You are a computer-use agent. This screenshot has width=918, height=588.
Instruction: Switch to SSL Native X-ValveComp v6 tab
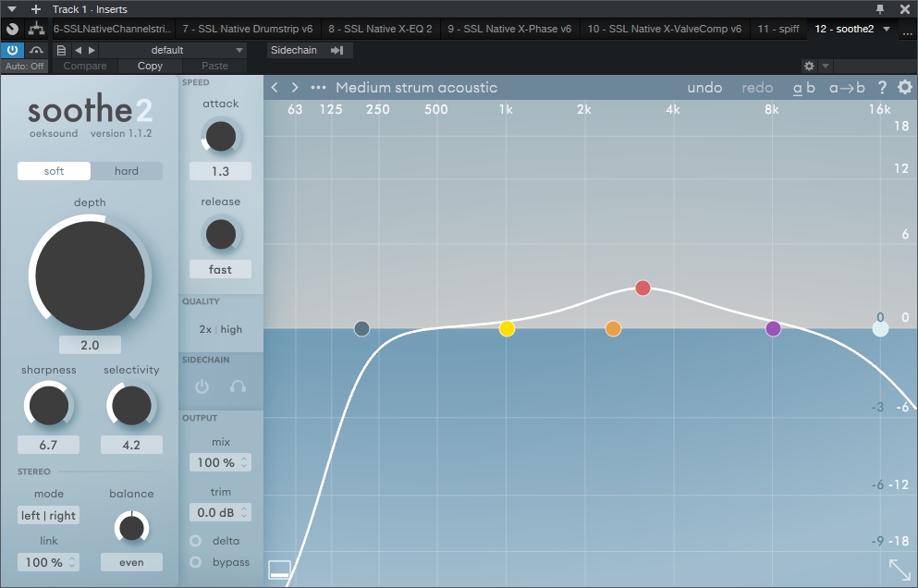point(665,29)
